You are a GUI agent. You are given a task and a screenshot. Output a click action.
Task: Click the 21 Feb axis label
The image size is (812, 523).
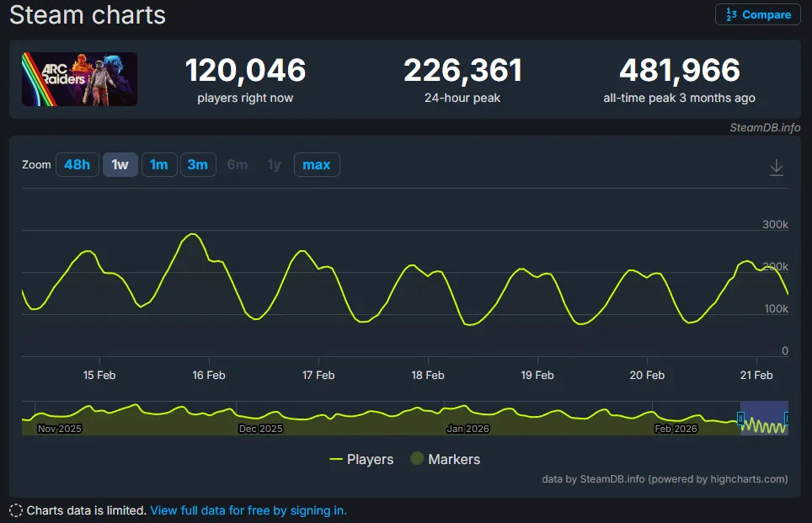[x=756, y=375]
